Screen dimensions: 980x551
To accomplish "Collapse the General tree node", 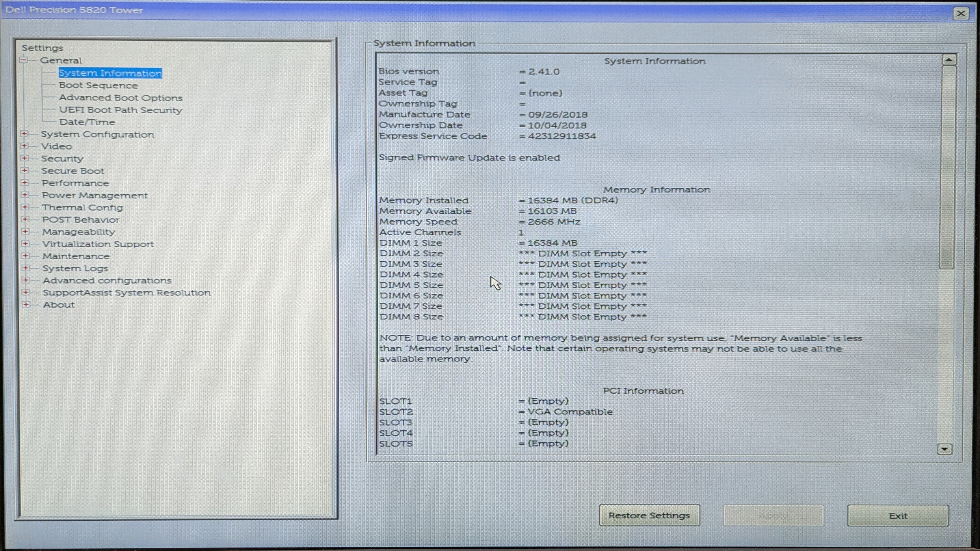I will (x=24, y=60).
